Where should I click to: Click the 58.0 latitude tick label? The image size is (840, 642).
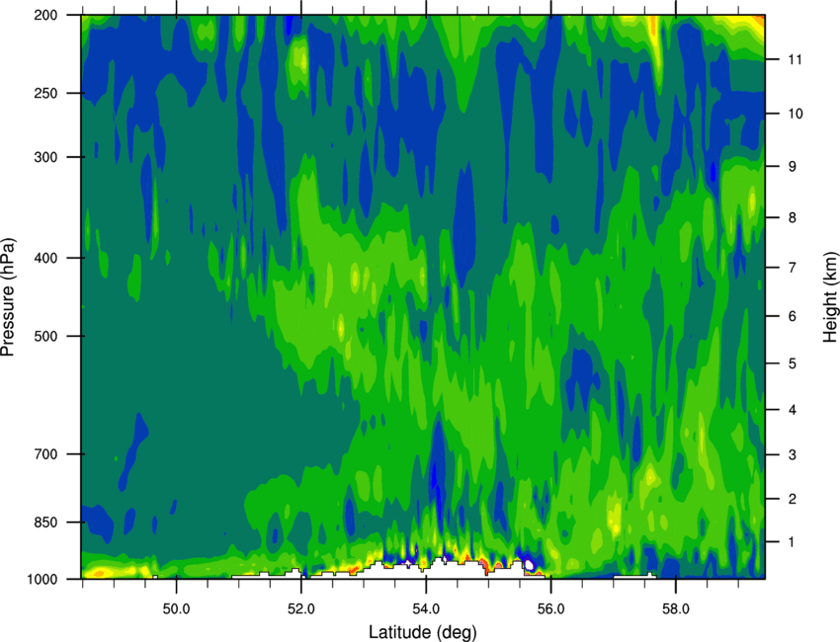676,609
